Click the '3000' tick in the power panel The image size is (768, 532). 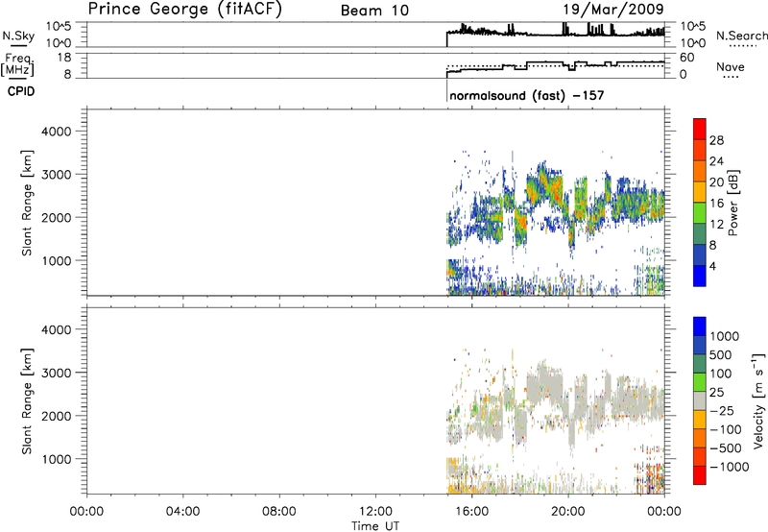click(56, 175)
